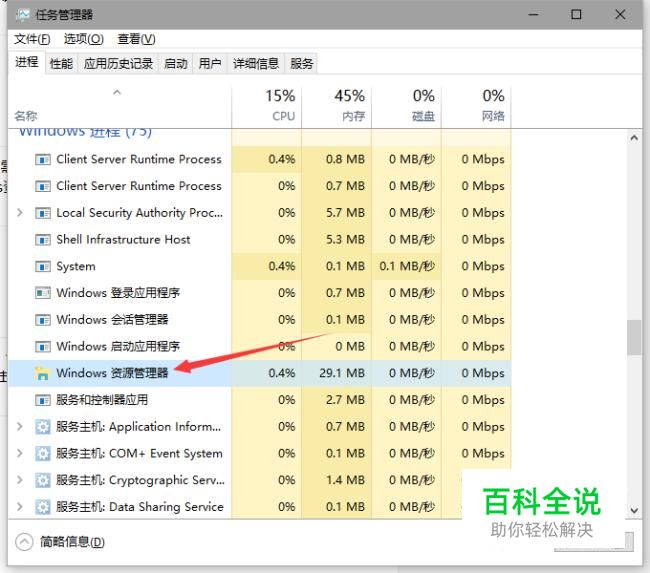Click the Windows 登录应用程序 icon
650x573 pixels.
tap(43, 293)
